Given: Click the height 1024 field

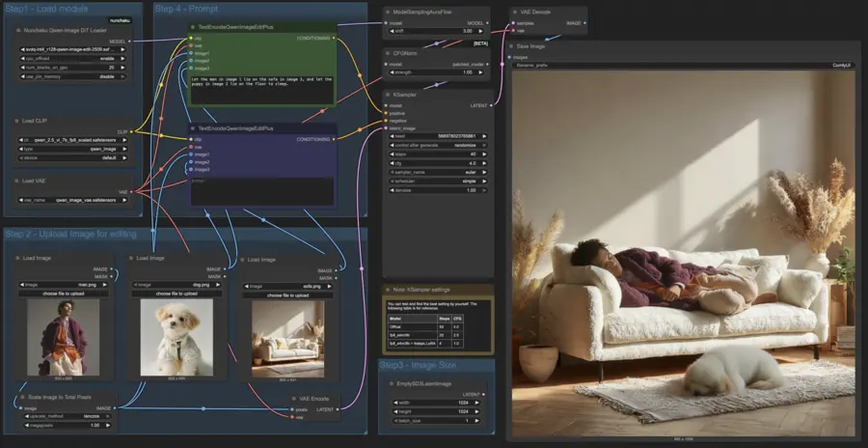Looking at the screenshot, I should tap(437, 412).
